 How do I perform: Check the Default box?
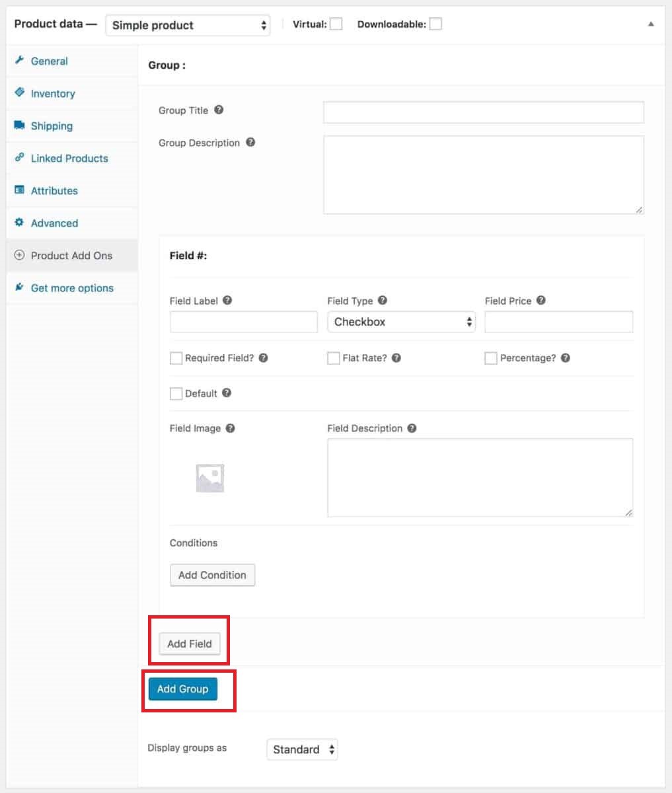click(176, 393)
